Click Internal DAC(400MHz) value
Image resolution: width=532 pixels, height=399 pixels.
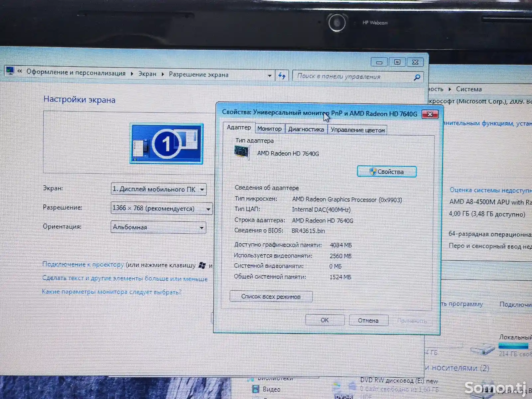[x=321, y=209]
